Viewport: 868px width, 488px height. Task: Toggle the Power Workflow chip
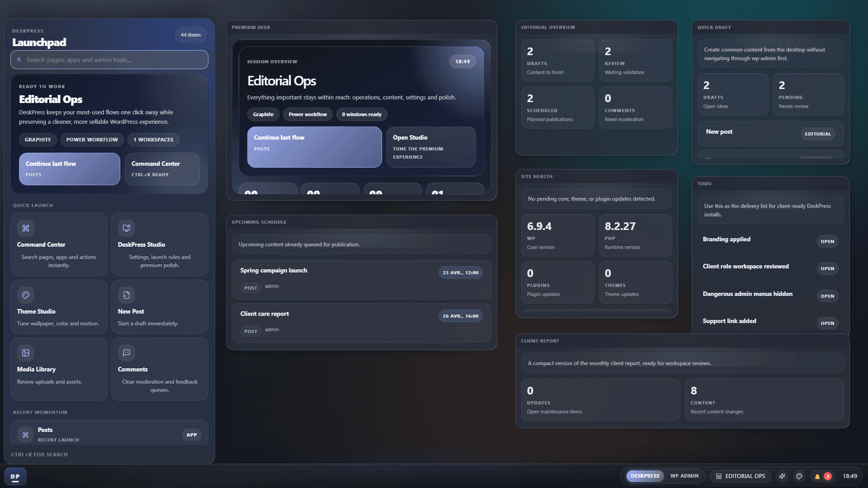(x=92, y=140)
